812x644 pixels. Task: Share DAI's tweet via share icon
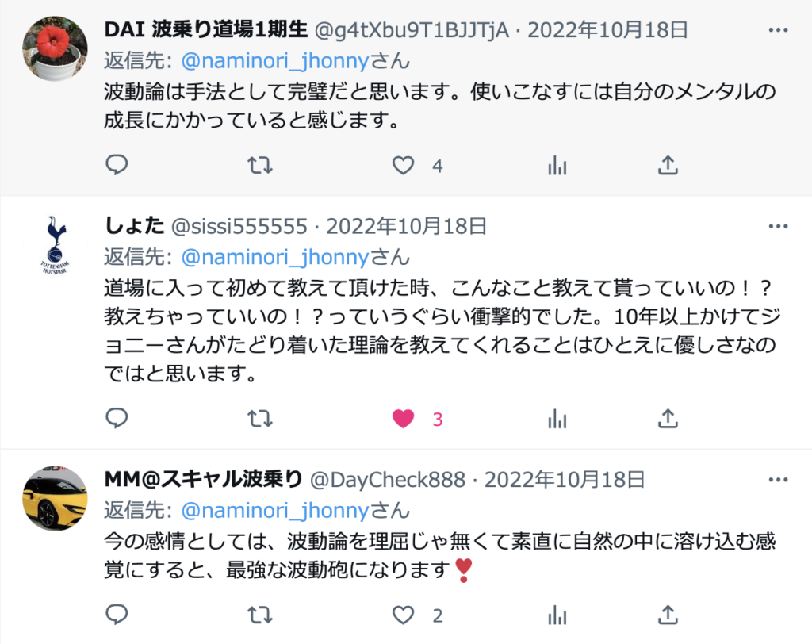pyautogui.click(x=668, y=165)
